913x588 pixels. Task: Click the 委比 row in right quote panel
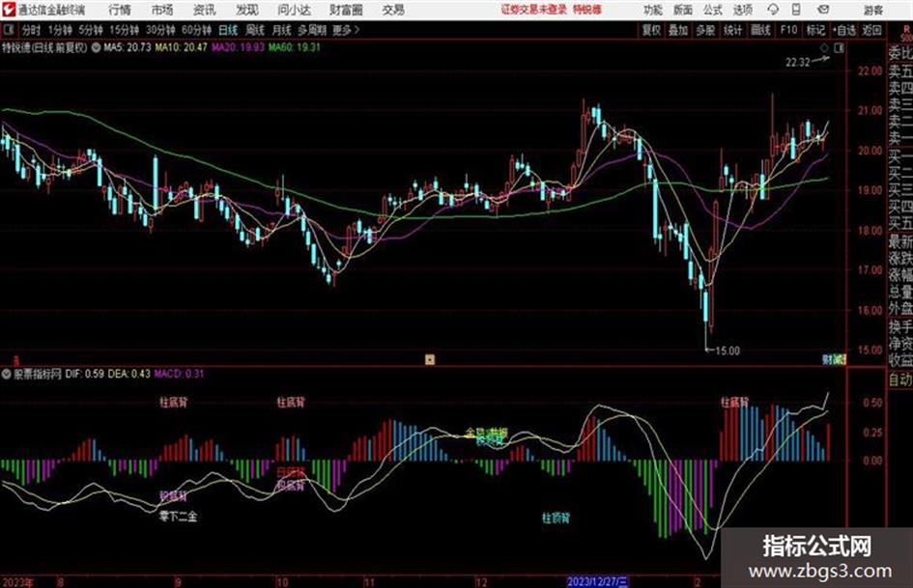click(900, 53)
